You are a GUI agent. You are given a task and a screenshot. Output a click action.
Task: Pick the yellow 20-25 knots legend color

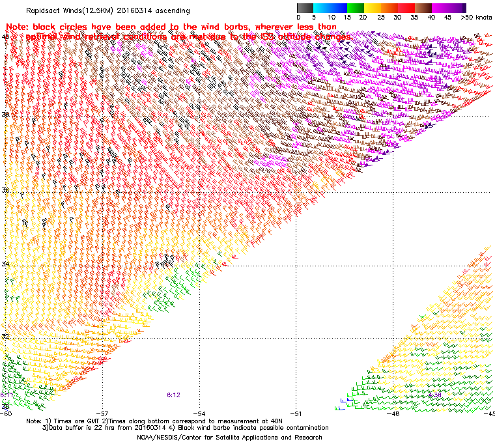pos(373,8)
